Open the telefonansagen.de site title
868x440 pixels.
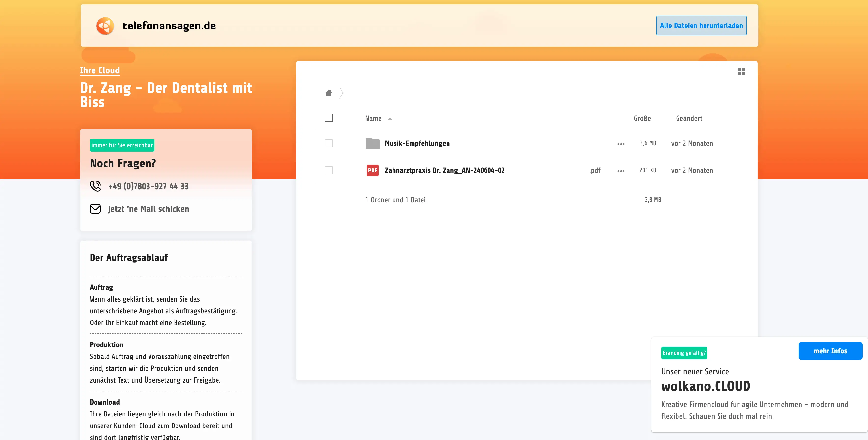click(169, 26)
